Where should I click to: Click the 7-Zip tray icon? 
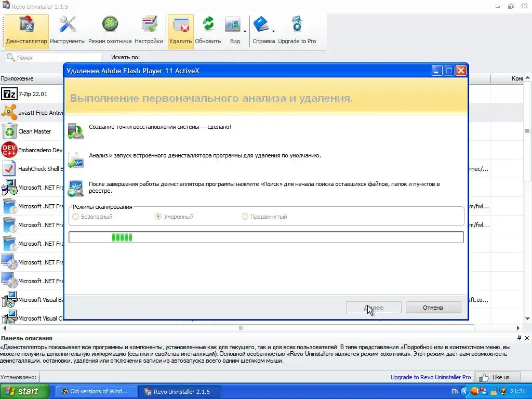pos(503,391)
